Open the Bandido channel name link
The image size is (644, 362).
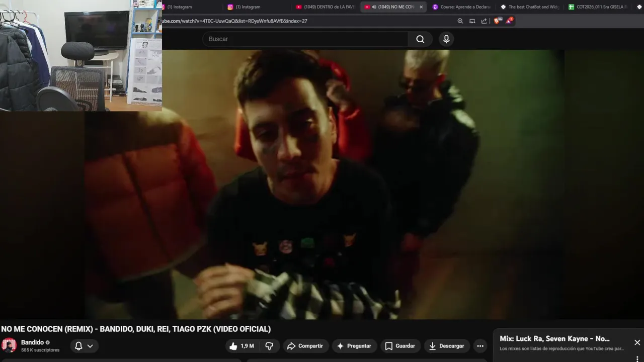(x=32, y=342)
